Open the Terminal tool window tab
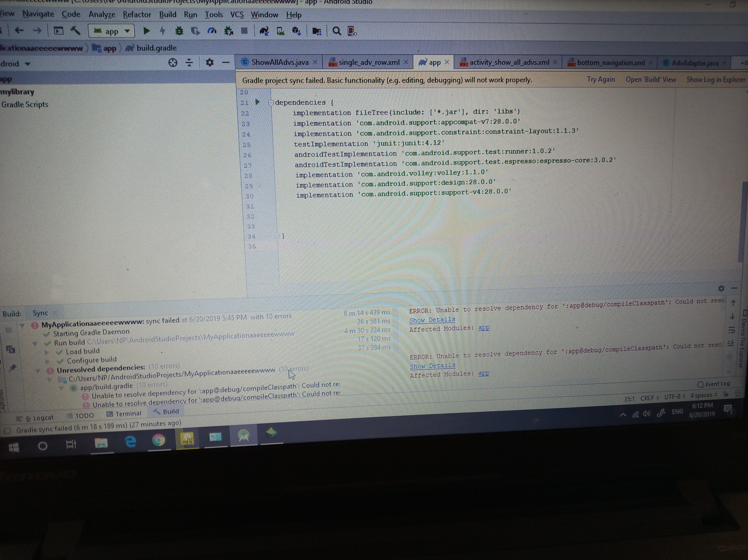Image resolution: width=748 pixels, height=560 pixels. point(124,414)
